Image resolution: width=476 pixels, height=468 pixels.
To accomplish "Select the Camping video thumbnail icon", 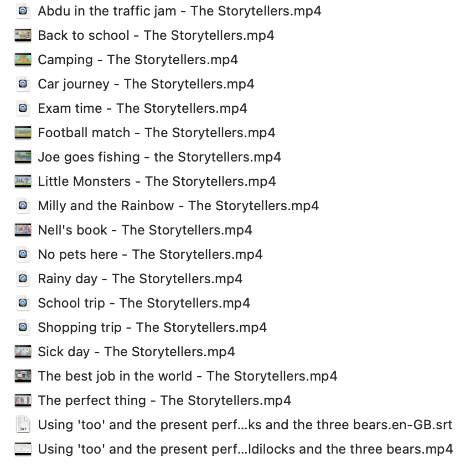I will pyautogui.click(x=23, y=60).
